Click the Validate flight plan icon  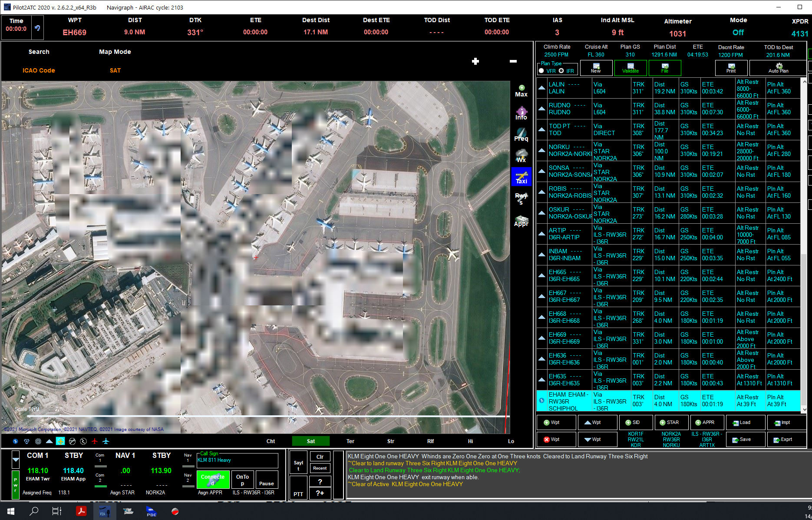pos(630,68)
